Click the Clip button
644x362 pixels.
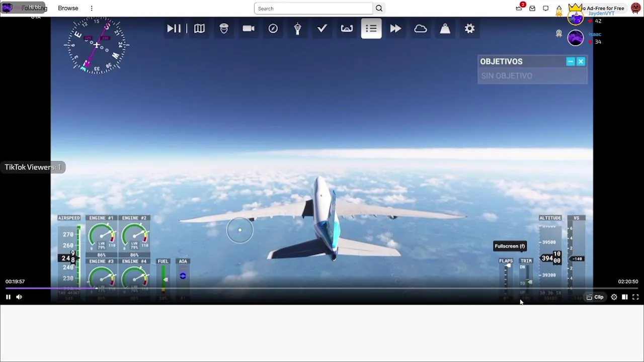tap(595, 297)
